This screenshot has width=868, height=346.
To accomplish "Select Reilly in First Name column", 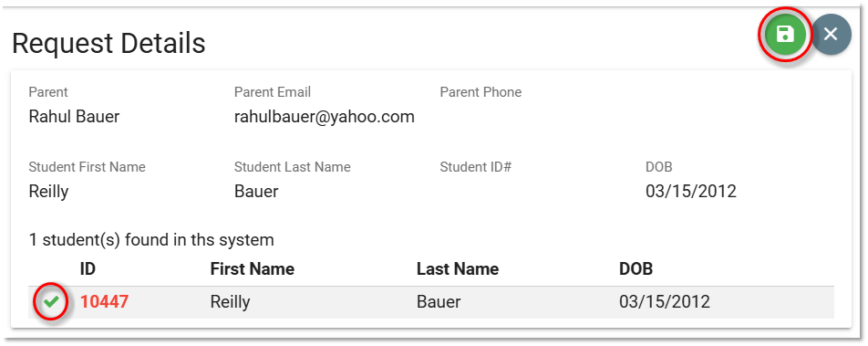I will 231,302.
